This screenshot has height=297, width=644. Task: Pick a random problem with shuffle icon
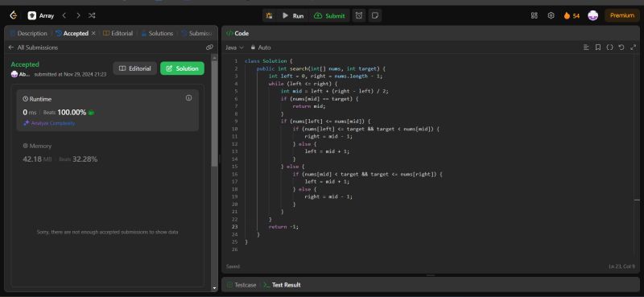click(92, 15)
